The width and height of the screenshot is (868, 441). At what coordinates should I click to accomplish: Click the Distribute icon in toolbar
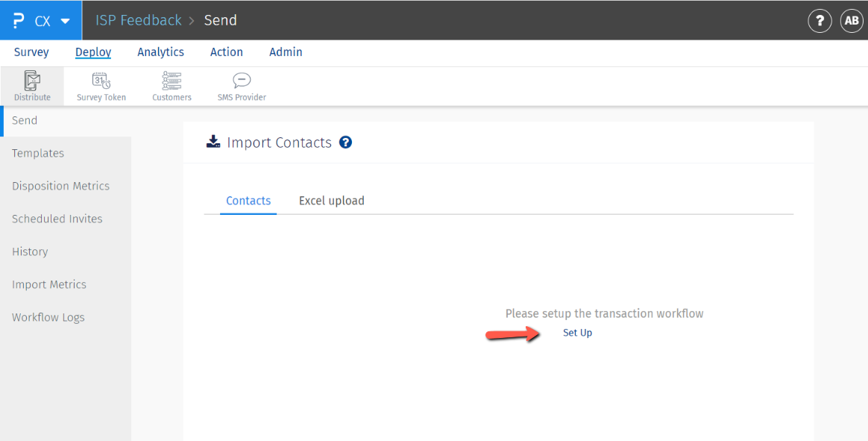coord(32,81)
